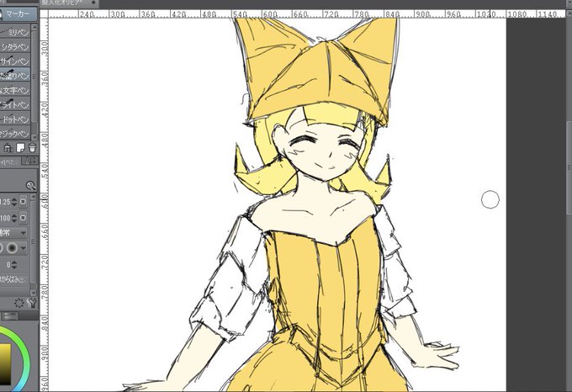Select the べた塗りペン sub tool

[x=15, y=76]
